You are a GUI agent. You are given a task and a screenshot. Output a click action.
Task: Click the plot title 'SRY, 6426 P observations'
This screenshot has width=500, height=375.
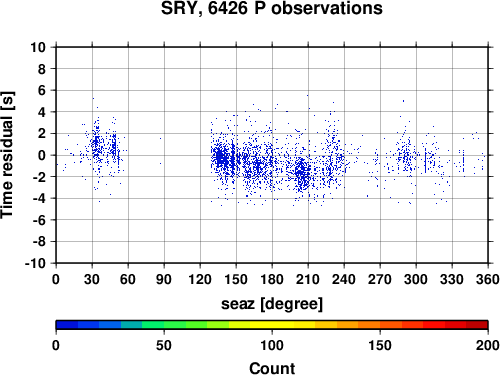tap(272, 9)
